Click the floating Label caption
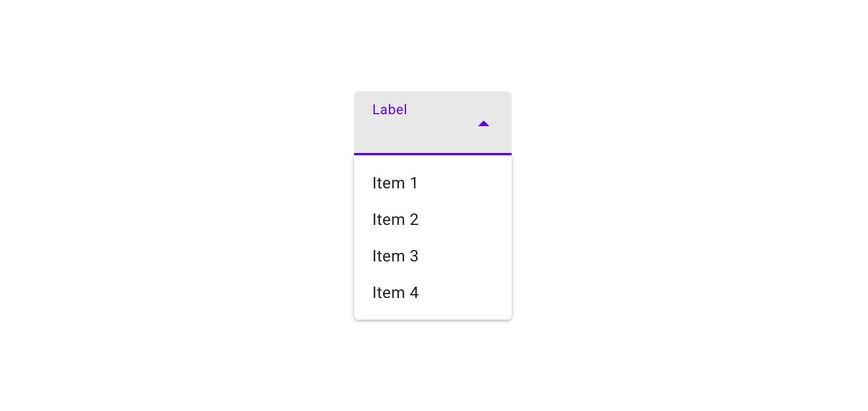868x411 pixels. pos(389,110)
